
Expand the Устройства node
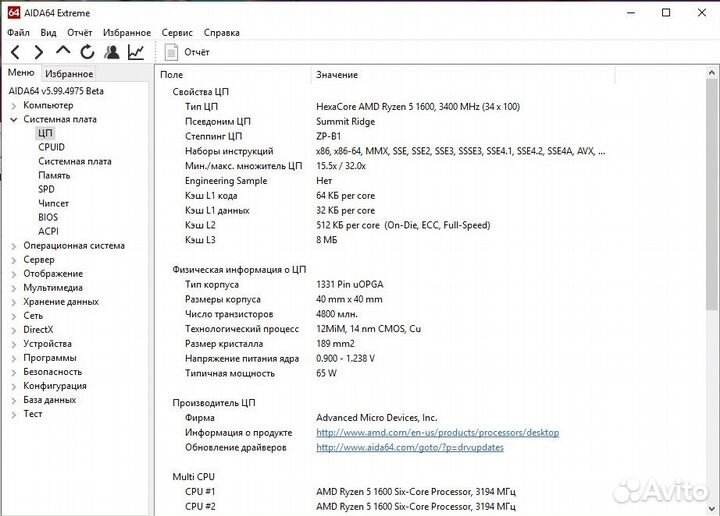pos(14,344)
